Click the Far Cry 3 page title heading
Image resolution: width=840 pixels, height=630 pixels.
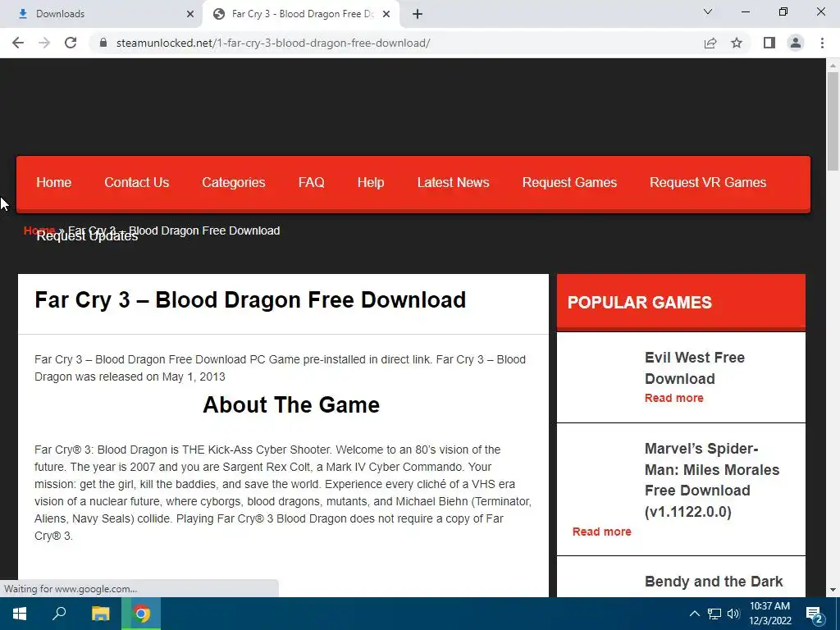pos(250,300)
